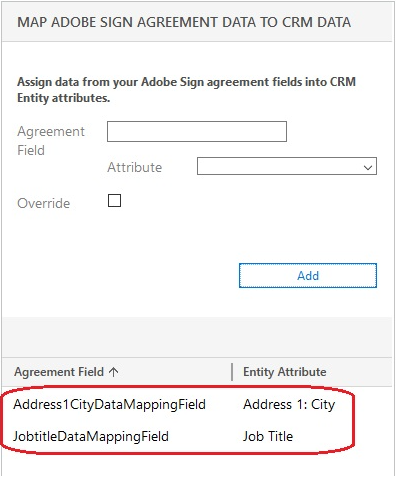This screenshot has width=397, height=483.
Task: Click the Address 1: City attribute cell
Action: tap(289, 405)
